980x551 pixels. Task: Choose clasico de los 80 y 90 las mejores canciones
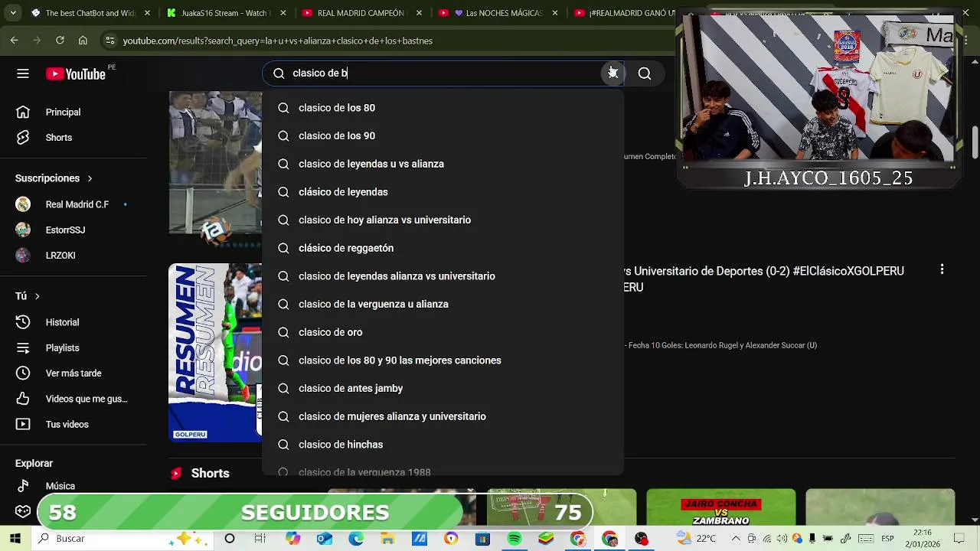pos(443,360)
